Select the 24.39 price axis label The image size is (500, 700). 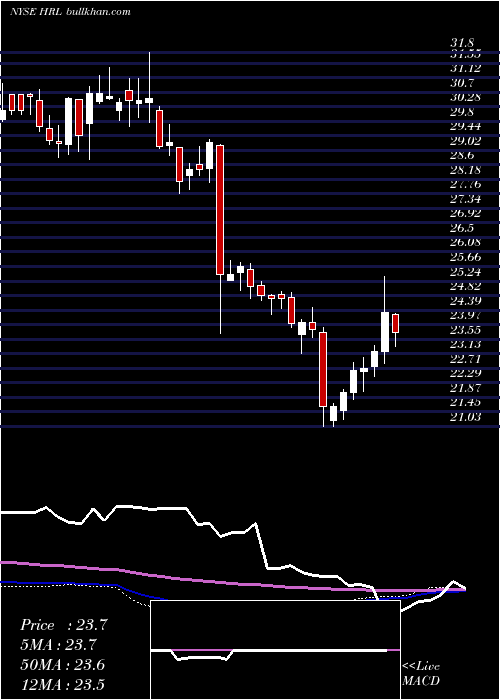tap(466, 300)
